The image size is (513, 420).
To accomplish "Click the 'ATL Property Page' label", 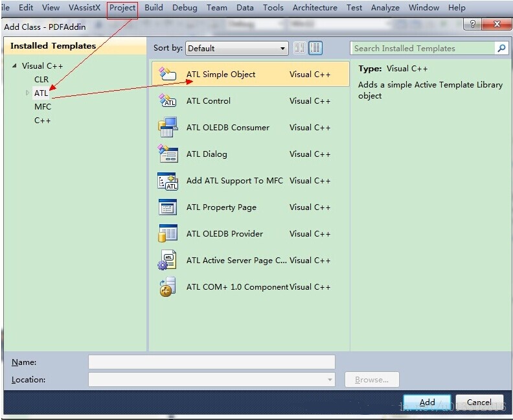I will pos(222,207).
